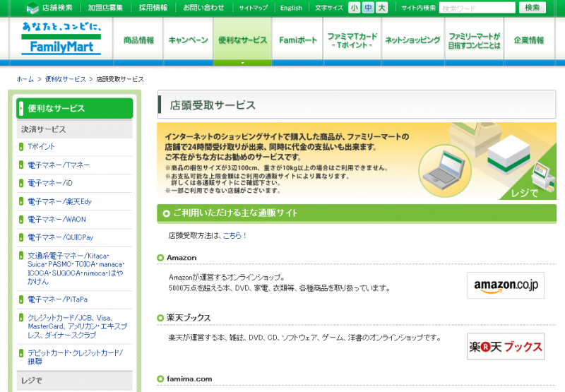Go to 便利なサービス breadcrumb

click(65, 79)
